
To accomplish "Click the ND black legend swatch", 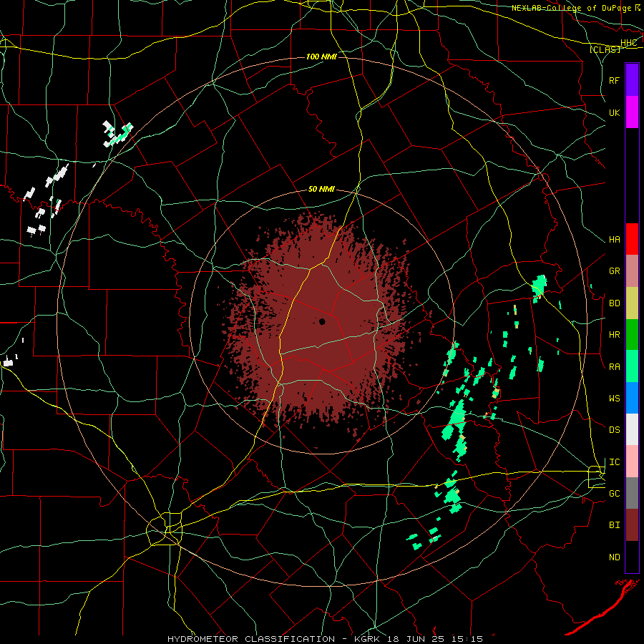I will coord(632,557).
